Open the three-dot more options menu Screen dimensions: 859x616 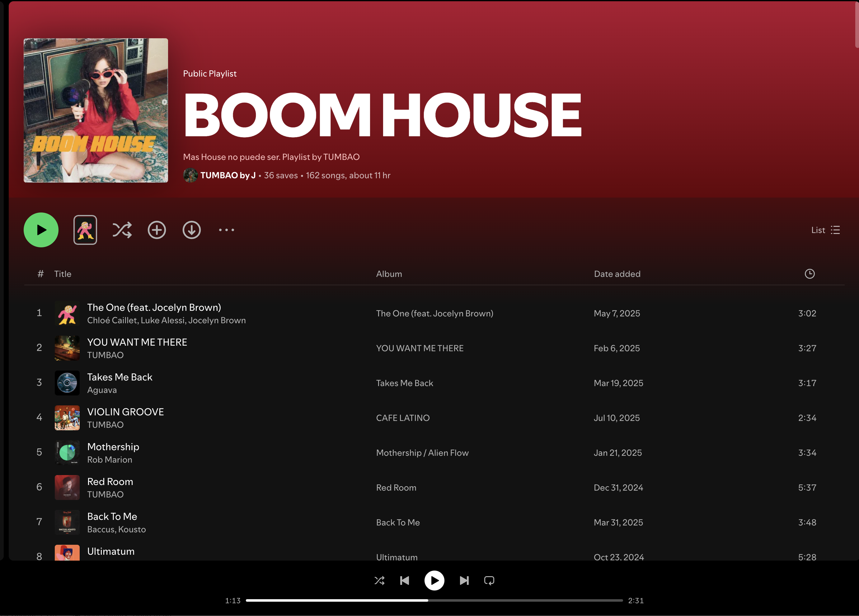[226, 230]
